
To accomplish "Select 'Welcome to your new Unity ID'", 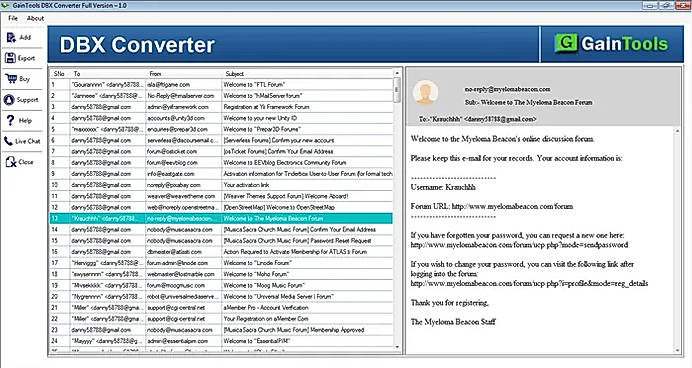I will 221,118.
